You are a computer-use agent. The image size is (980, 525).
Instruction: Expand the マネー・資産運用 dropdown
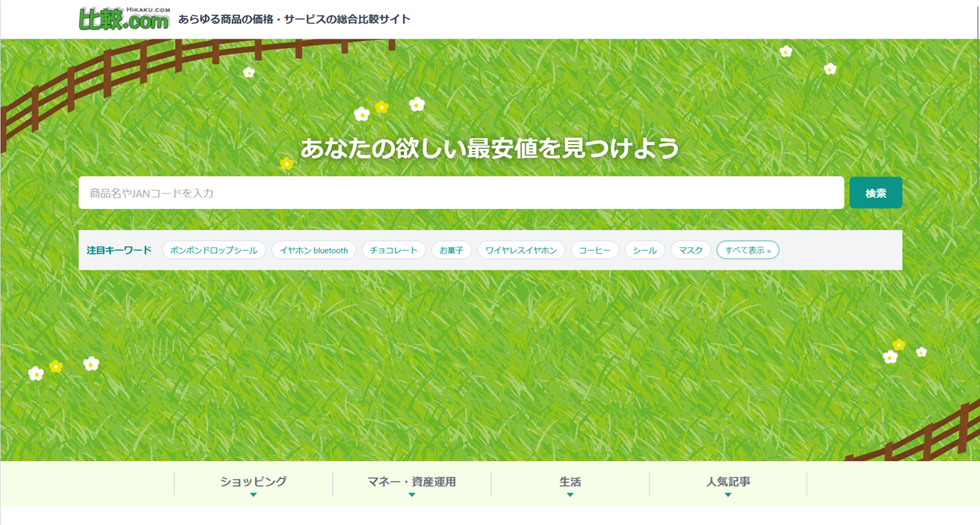click(411, 483)
